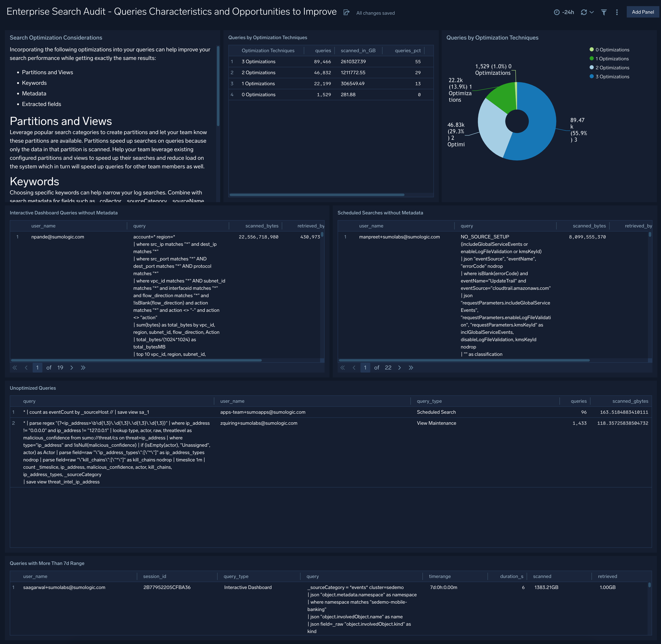Click the share dashboard icon
Viewport: 661px width, 644px height.
tap(346, 12)
